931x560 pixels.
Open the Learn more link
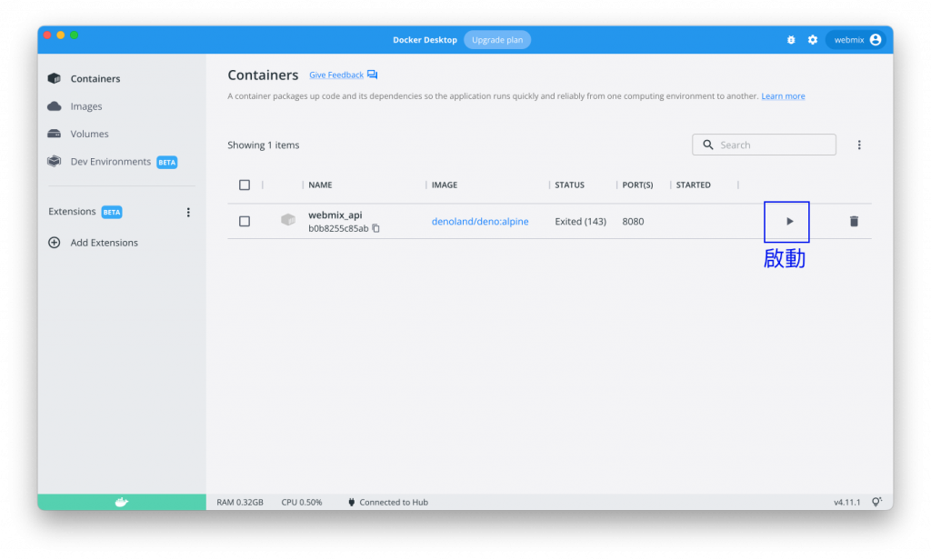[x=783, y=96]
